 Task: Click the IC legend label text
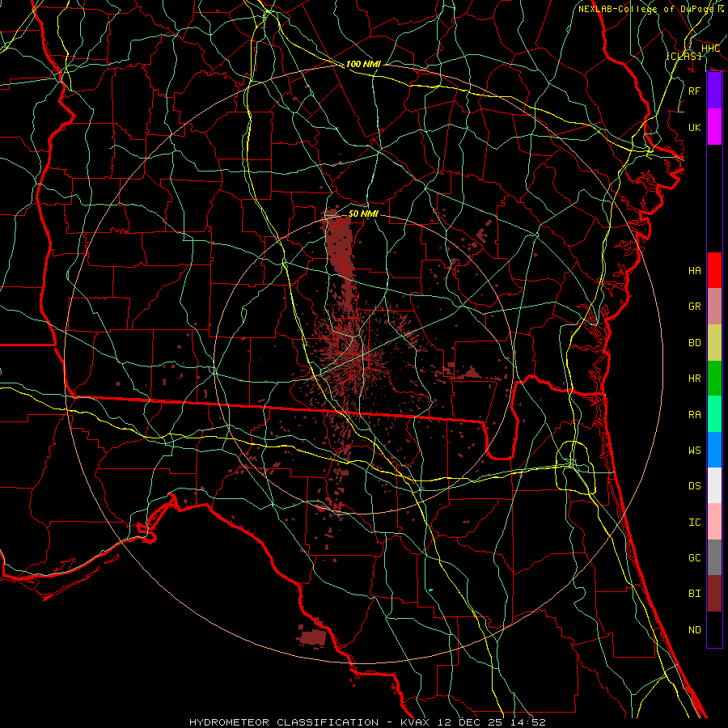click(695, 523)
